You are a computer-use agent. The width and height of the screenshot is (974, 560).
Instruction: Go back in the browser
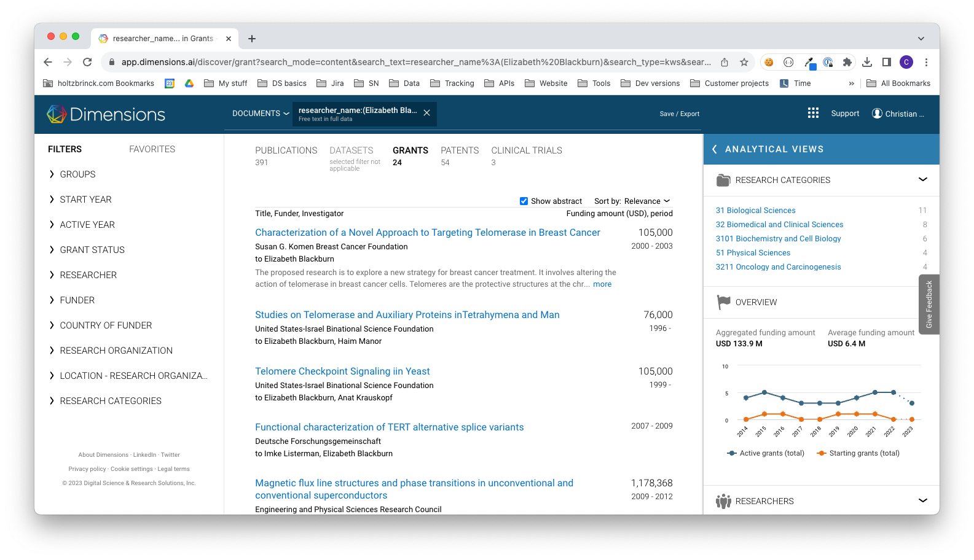tap(48, 62)
